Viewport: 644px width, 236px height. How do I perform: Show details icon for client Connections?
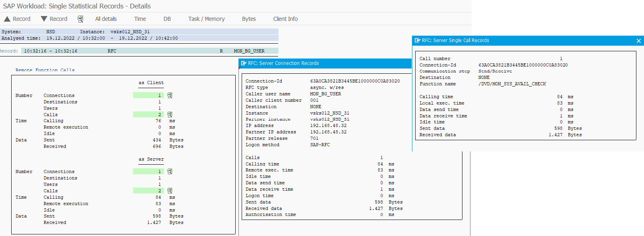(x=170, y=95)
